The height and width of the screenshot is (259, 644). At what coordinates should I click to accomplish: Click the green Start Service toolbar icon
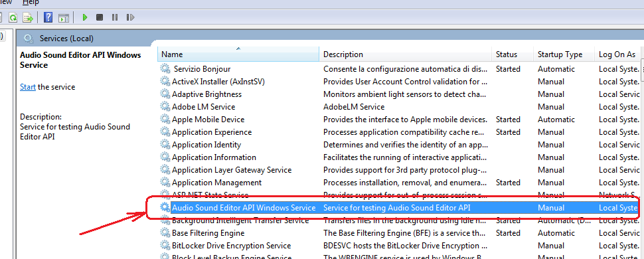[x=85, y=17]
